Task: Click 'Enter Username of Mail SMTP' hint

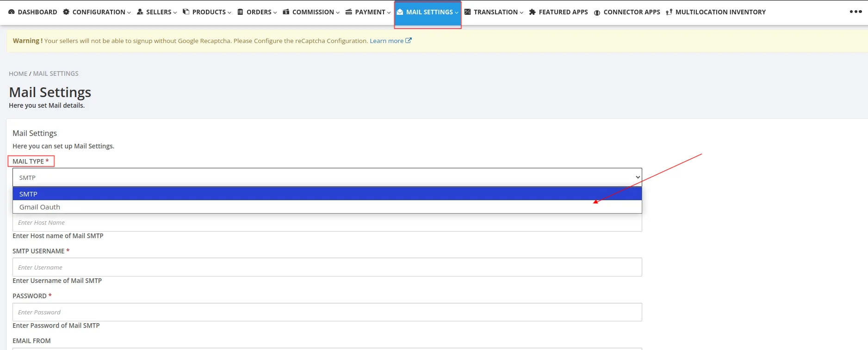Action: 57,281
